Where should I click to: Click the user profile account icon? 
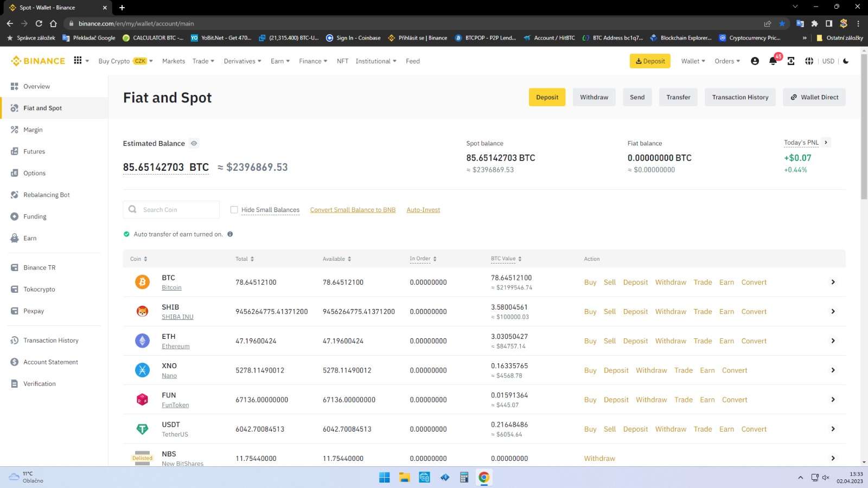pyautogui.click(x=755, y=61)
